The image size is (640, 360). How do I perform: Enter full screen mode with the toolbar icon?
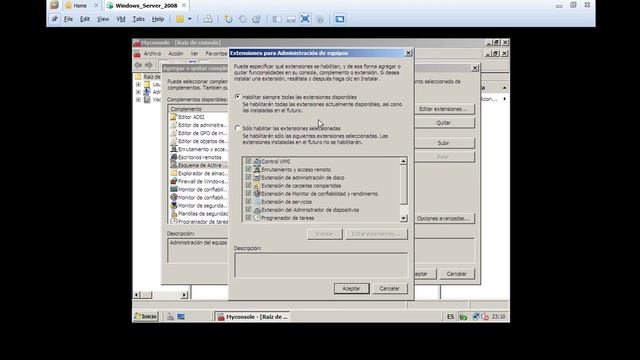pyautogui.click(x=305, y=19)
